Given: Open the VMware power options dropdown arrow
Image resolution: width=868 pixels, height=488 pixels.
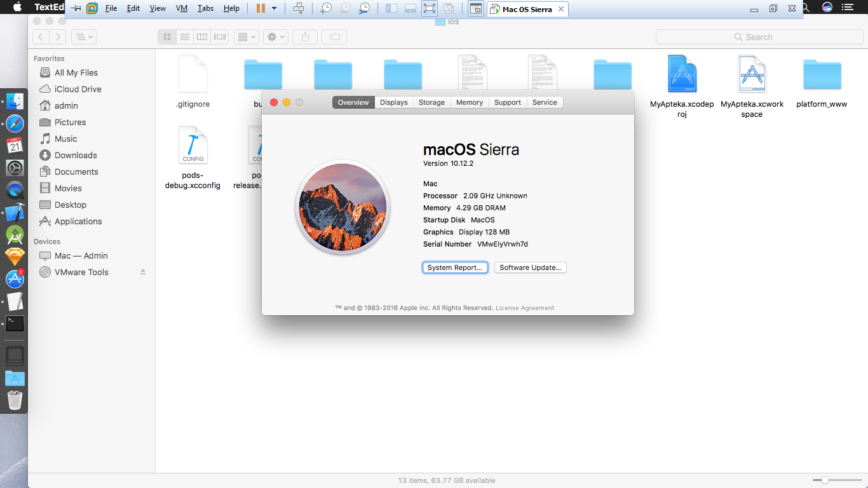Looking at the screenshot, I should click(274, 8).
